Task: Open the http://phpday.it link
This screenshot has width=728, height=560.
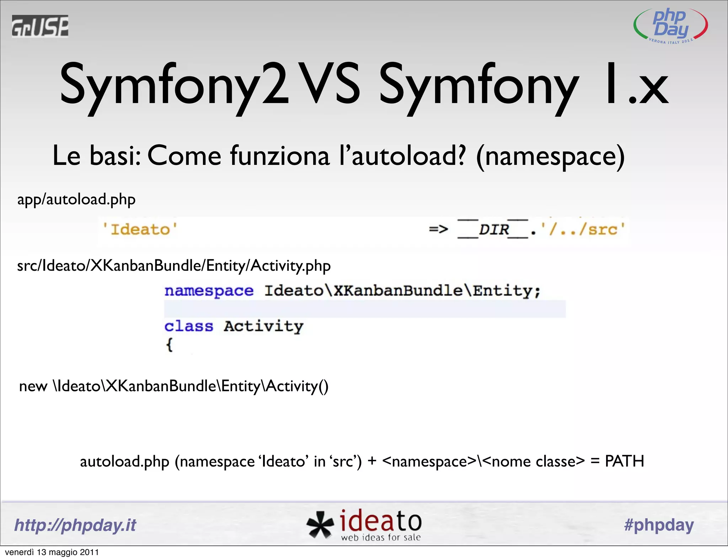Action: pos(75,525)
